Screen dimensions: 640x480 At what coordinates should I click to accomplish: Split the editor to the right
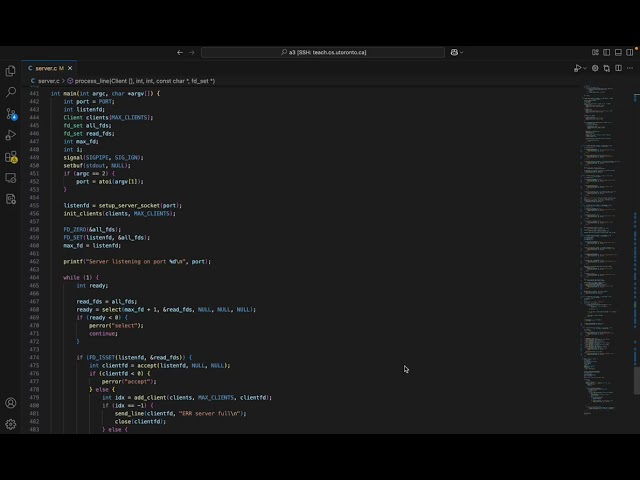[x=618, y=68]
